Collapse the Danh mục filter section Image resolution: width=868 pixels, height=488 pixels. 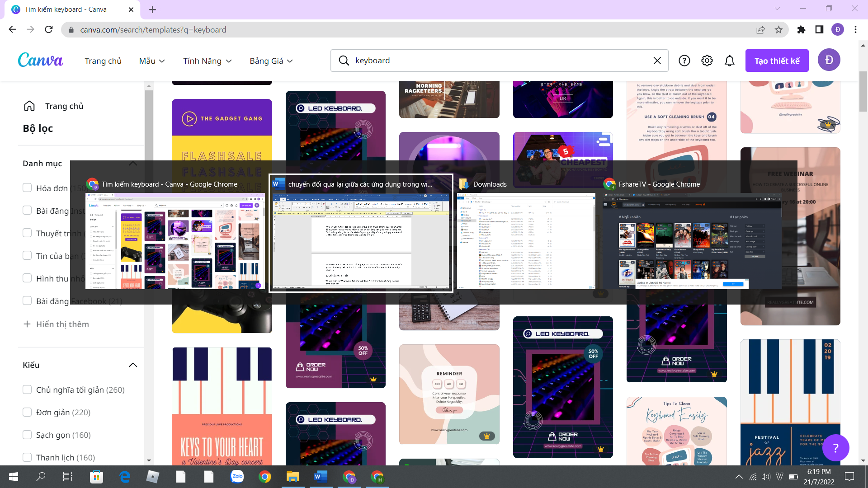[133, 164]
